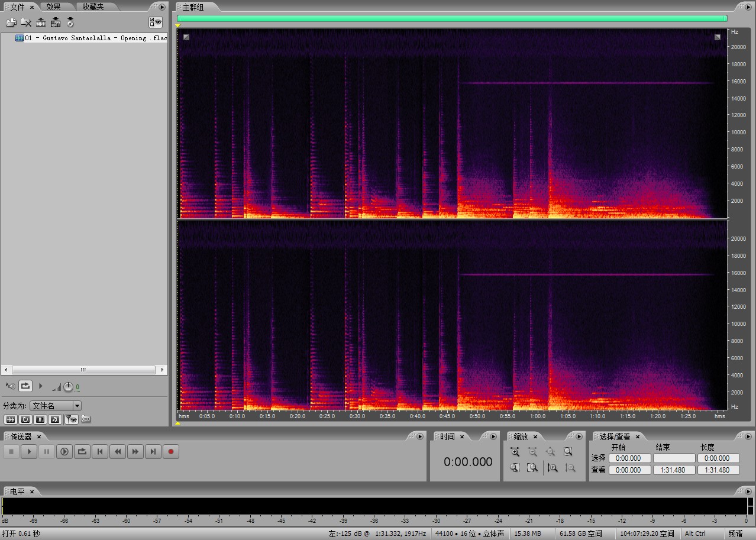Close the 文件 panel tab
756x540 pixels.
(33, 7)
